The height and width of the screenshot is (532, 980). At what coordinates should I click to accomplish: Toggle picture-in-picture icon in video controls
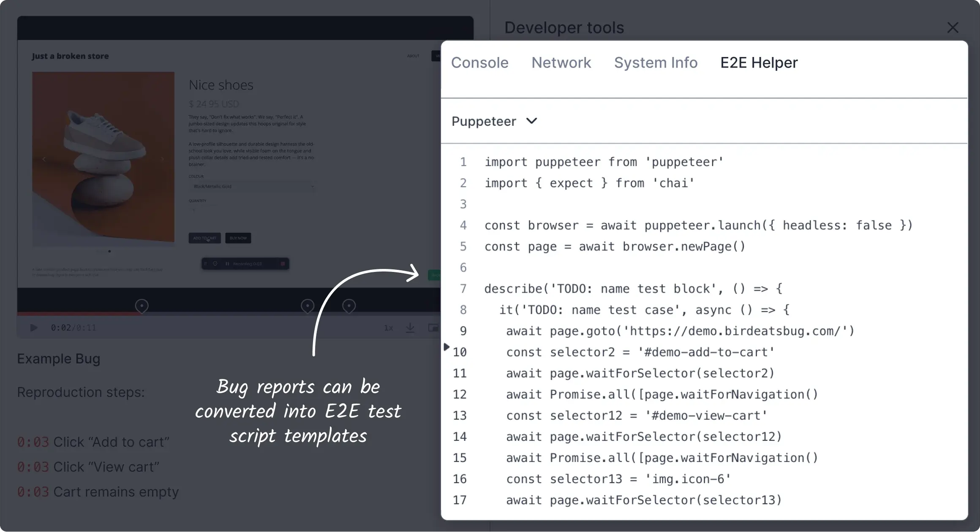click(433, 328)
